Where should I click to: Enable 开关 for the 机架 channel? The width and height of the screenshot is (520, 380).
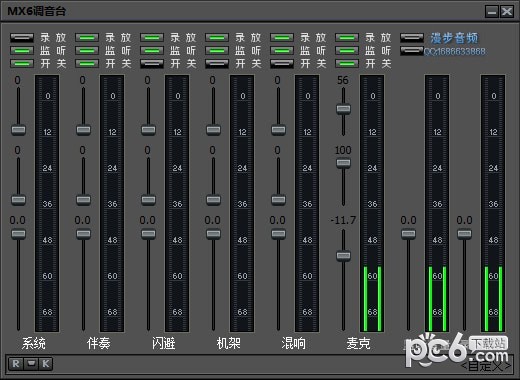click(217, 63)
